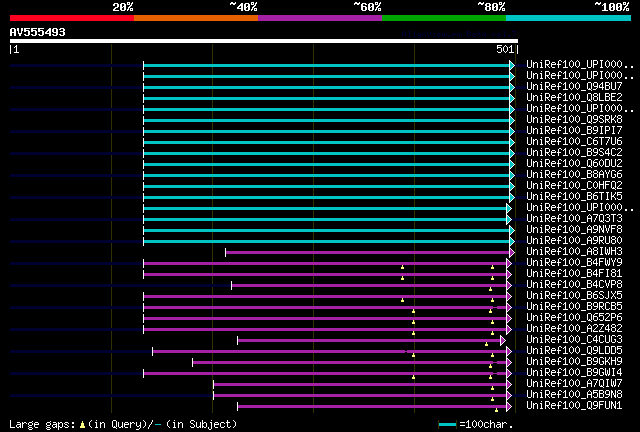Click the purple alignment bar for B4FI81
Screen dimensions: 640x432
(x=326, y=275)
